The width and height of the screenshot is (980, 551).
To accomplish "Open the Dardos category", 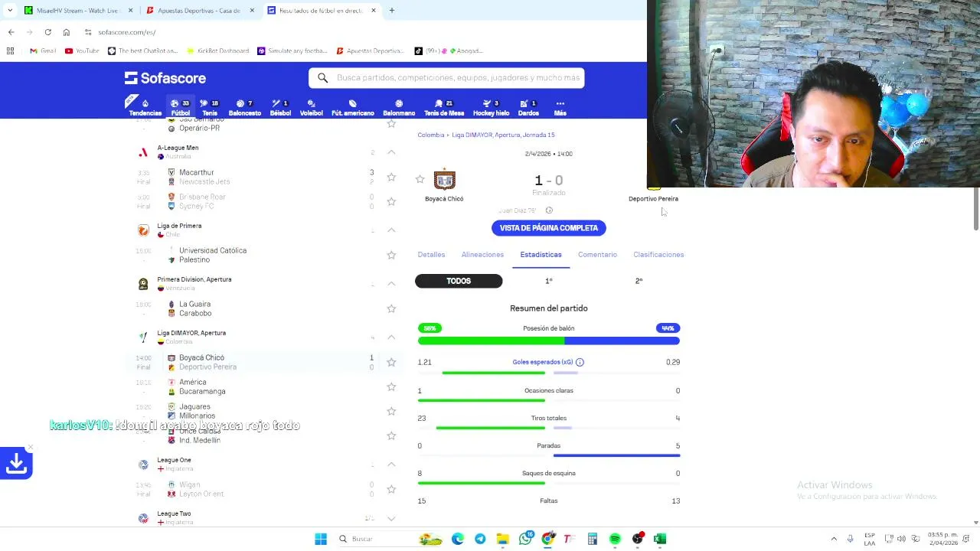I will tap(528, 107).
